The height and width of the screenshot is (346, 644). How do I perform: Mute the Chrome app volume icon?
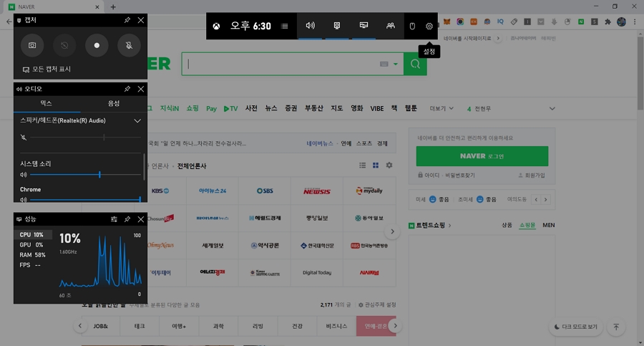(x=24, y=200)
